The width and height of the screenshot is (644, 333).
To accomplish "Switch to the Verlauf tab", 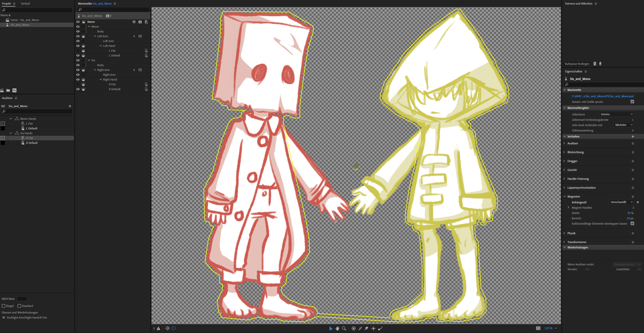I will click(x=25, y=3).
